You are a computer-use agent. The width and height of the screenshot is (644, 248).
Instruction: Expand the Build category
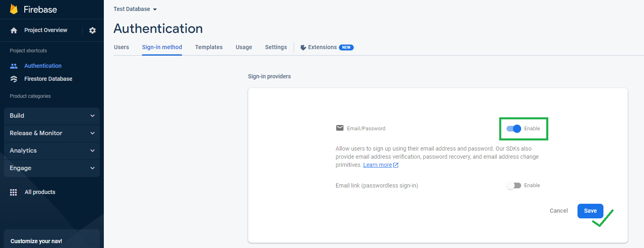coord(52,116)
